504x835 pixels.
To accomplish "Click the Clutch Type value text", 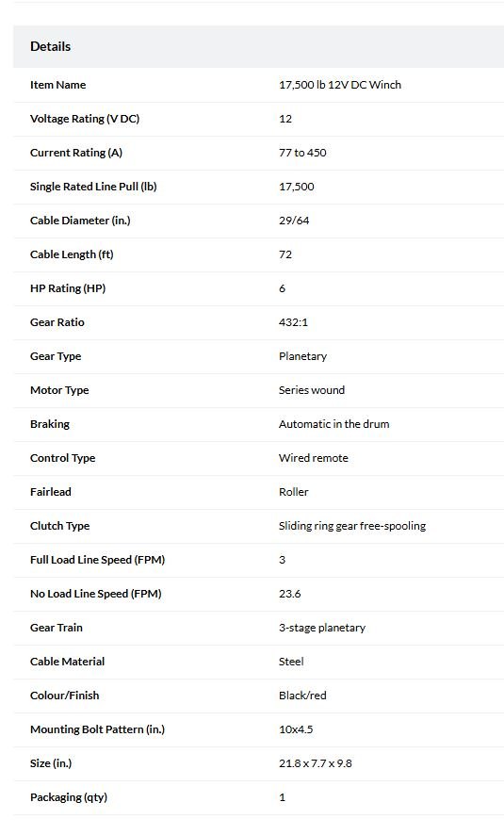I will (352, 526).
